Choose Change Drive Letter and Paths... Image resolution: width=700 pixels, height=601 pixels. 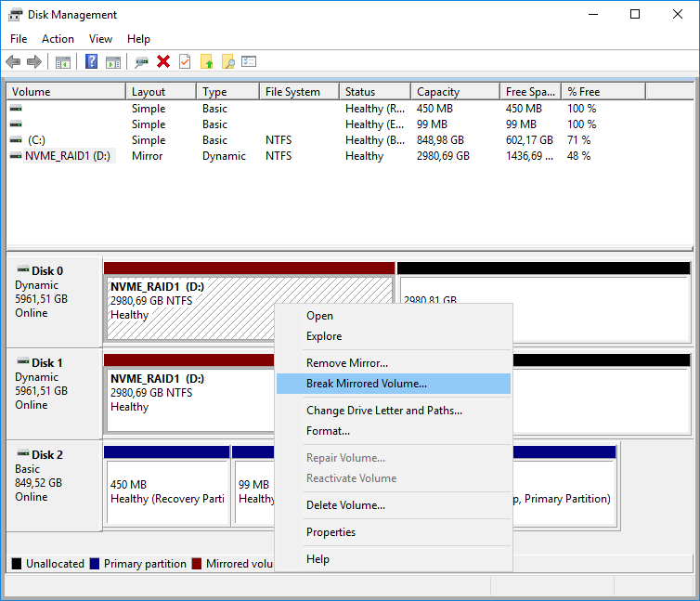click(x=394, y=411)
